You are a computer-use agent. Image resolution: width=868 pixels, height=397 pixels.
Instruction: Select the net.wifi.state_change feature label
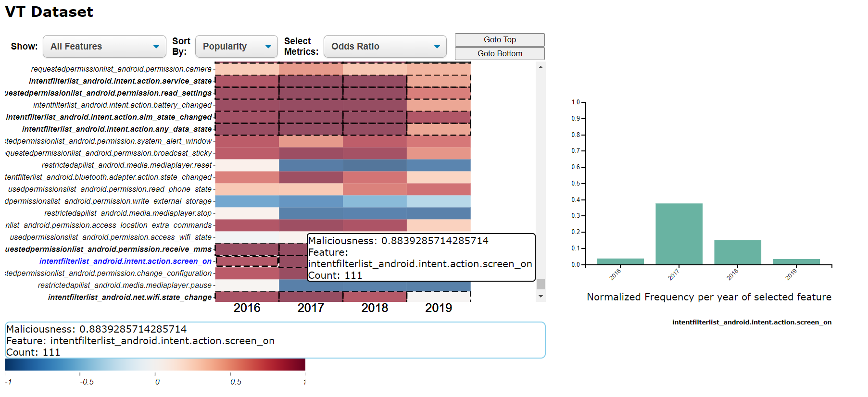click(130, 298)
